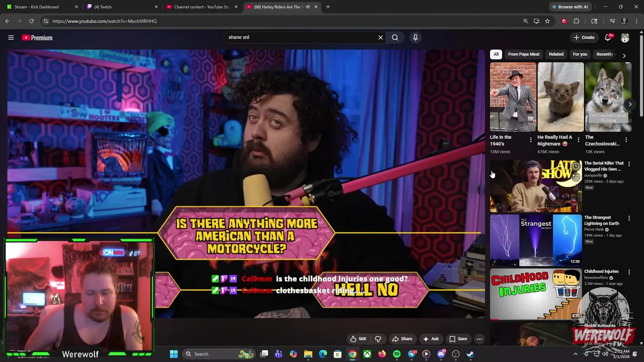Open the brewstewfilms channel link

tap(596, 278)
